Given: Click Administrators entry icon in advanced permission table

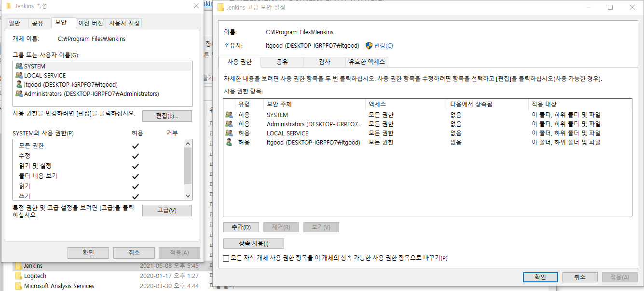Looking at the screenshot, I should pos(229,124).
